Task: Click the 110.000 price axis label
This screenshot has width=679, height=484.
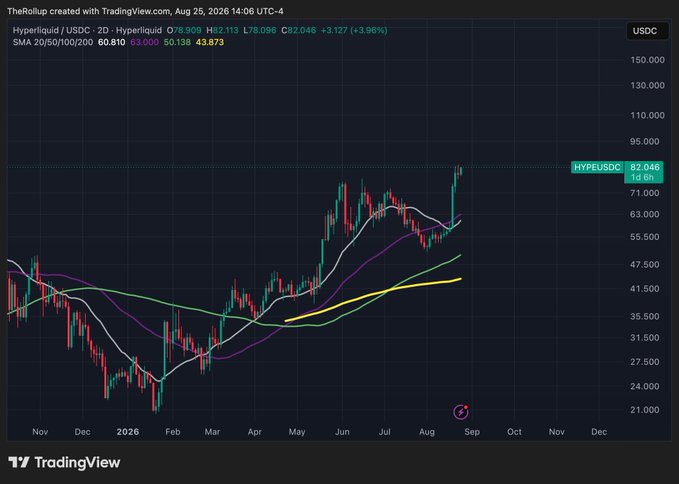Action: (647, 115)
